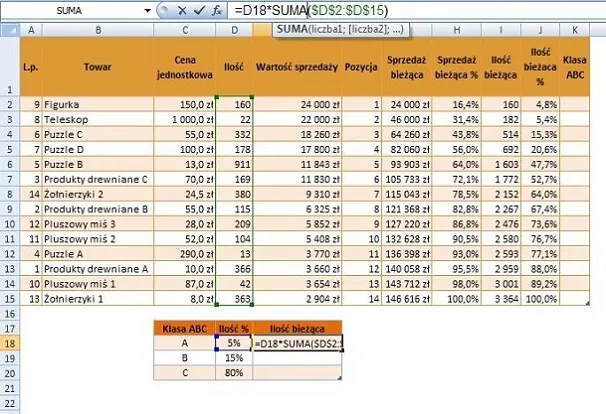Select the price cell '1 000,0 zł'
Screen dimensions: 606x414
[185, 119]
